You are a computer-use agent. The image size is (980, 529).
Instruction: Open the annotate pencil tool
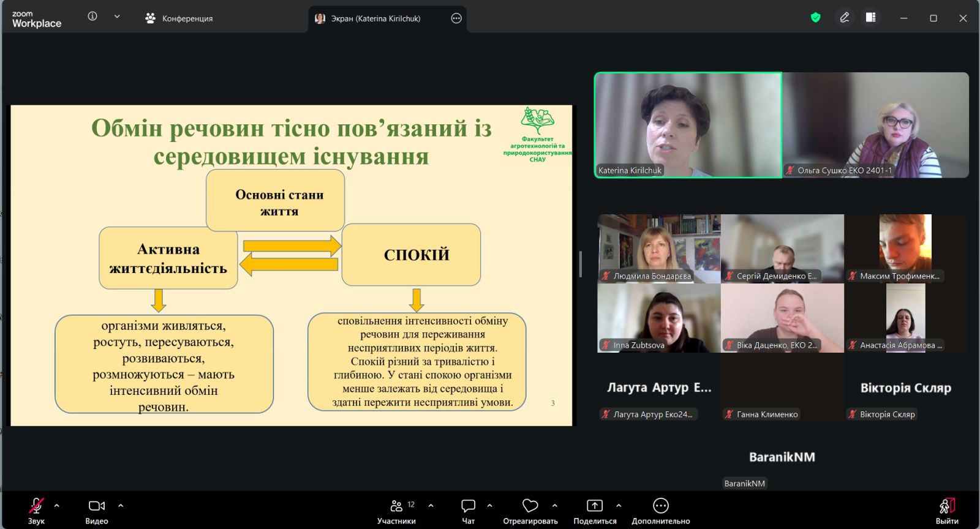[x=844, y=18]
